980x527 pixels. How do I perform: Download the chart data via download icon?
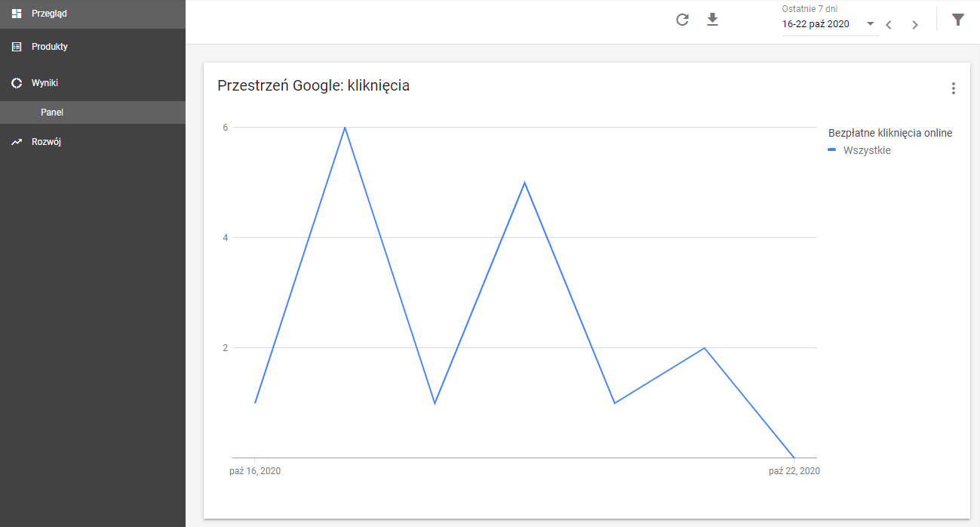coord(712,20)
